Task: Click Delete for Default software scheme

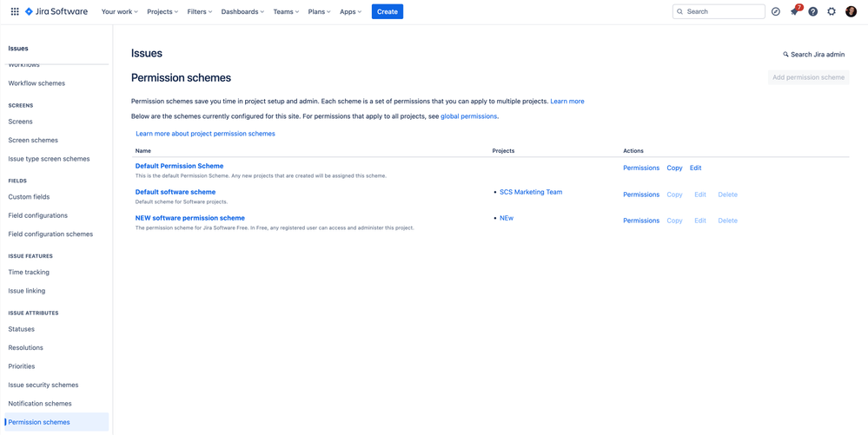Action: click(x=728, y=194)
